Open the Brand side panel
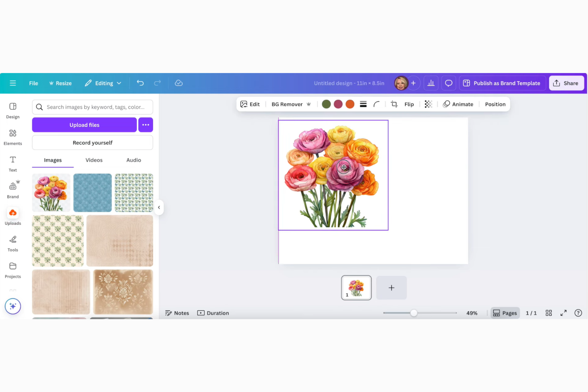Screen dimensions: 588x392 [x=13, y=190]
